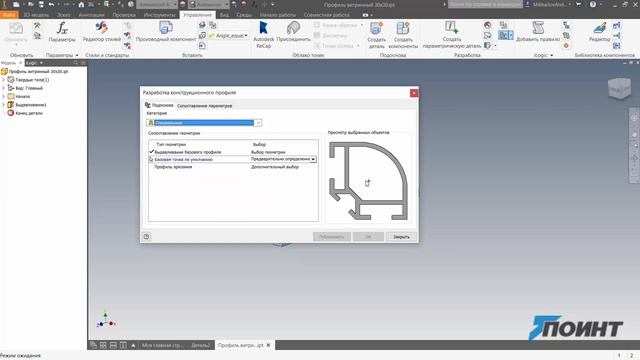Image resolution: width=640 pixels, height=360 pixels.
Task: Select the Подоснова tab in the dialog
Action: click(x=159, y=105)
